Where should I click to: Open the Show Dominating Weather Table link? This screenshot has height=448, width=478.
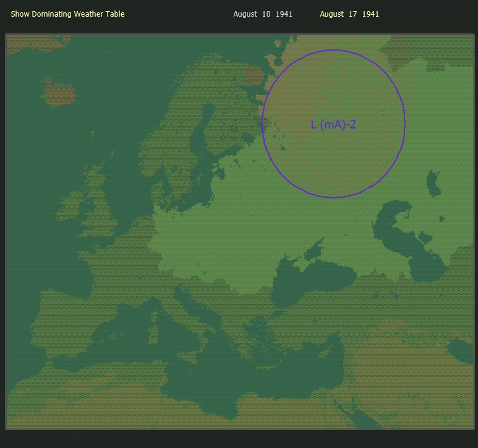[67, 14]
